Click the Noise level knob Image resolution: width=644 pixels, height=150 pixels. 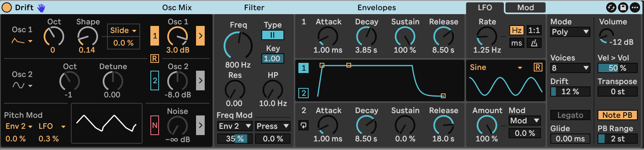[x=178, y=126]
